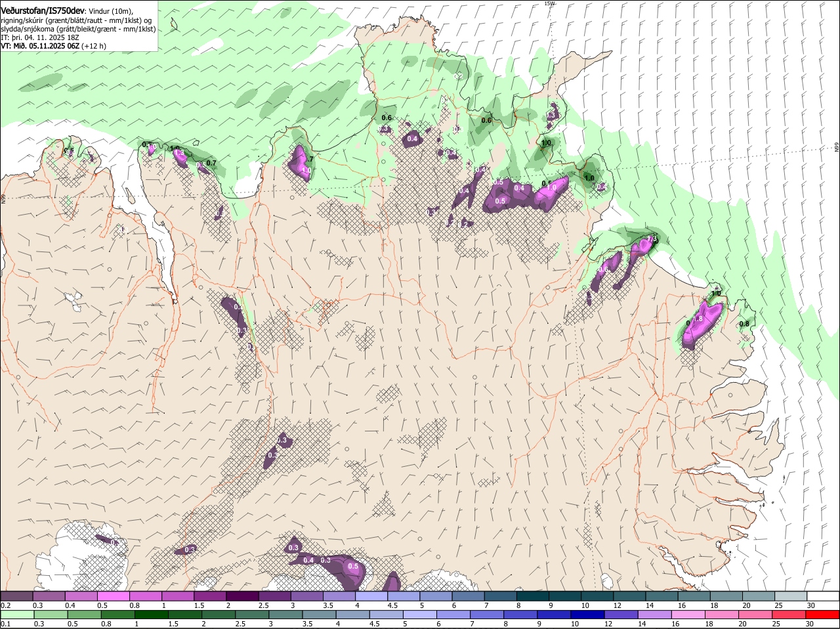The width and height of the screenshot is (840, 629).
Task: Select the 'slydda/snjókoma' description line
Action: pos(78,29)
